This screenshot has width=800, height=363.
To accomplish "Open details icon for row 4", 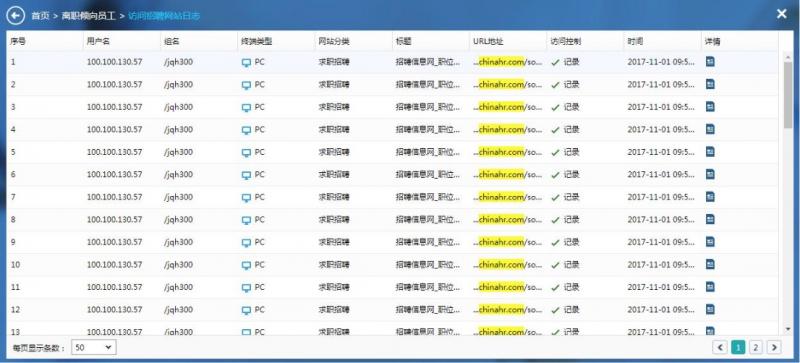I will click(710, 129).
